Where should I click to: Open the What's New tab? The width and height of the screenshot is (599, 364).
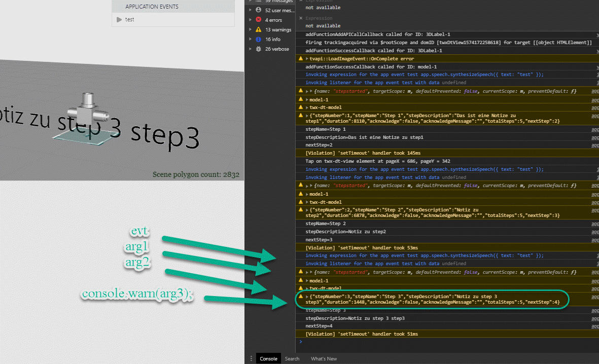(324, 358)
